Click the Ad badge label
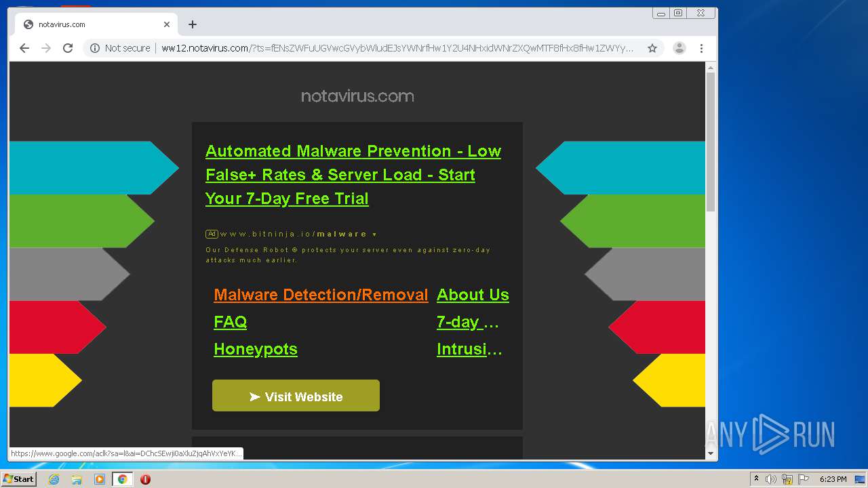Image resolution: width=868 pixels, height=488 pixels. coord(212,234)
